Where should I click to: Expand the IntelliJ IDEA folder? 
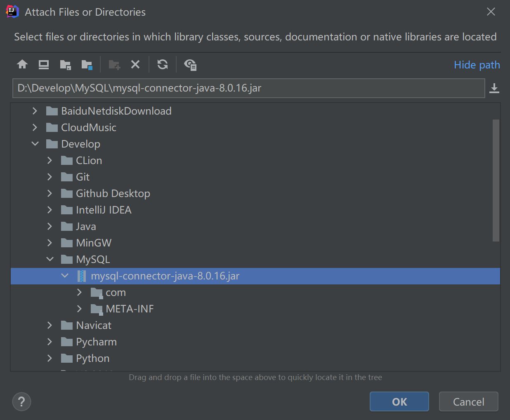point(50,210)
